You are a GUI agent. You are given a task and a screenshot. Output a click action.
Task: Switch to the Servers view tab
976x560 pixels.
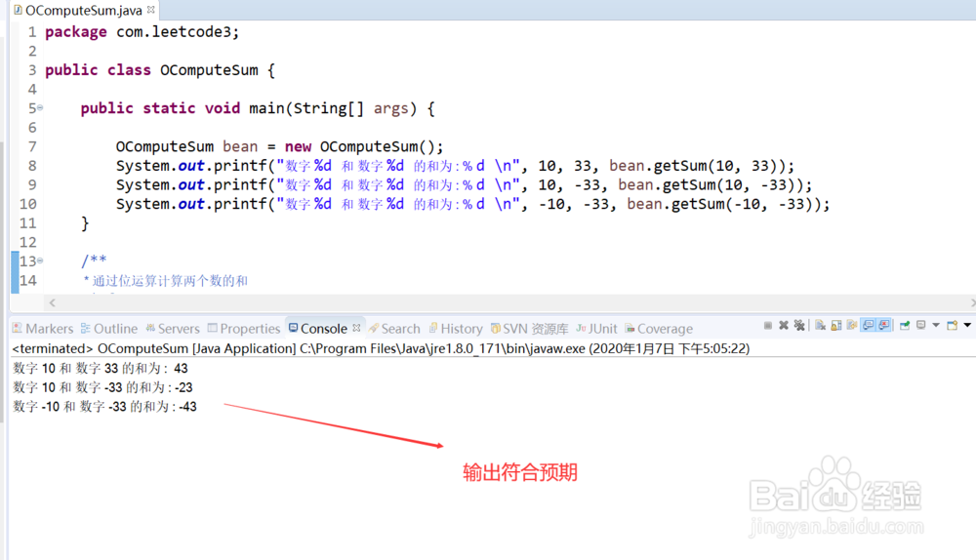(x=173, y=329)
